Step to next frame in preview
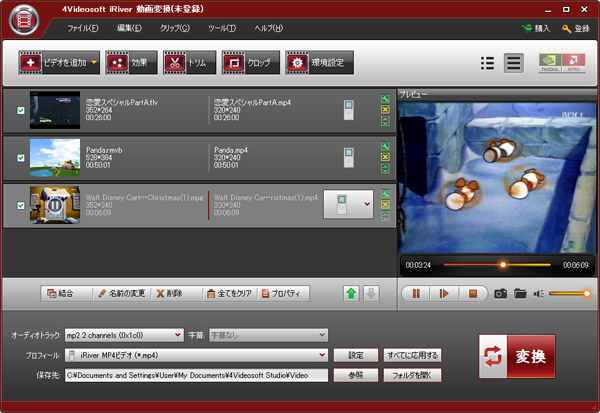This screenshot has height=413, width=600. 444,294
